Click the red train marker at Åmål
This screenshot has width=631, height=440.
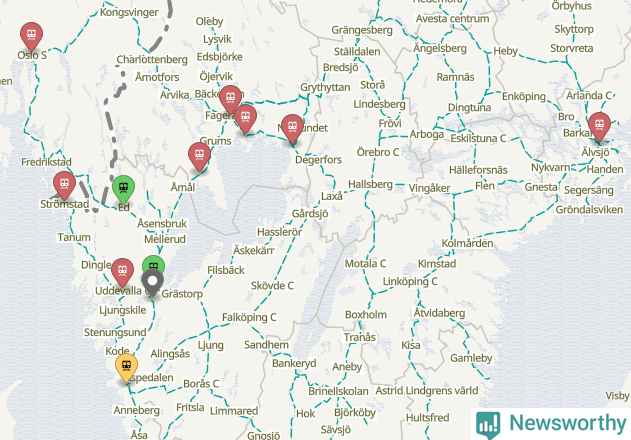[199, 156]
